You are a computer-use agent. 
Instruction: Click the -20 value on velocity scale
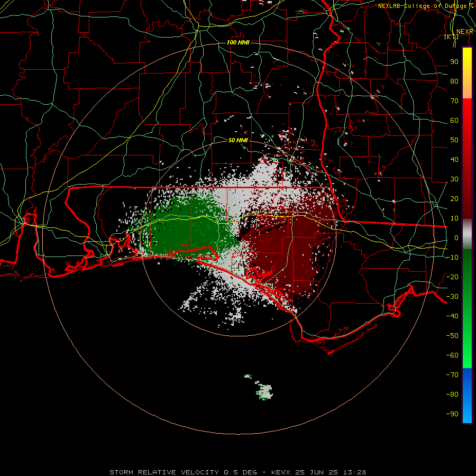coord(452,277)
